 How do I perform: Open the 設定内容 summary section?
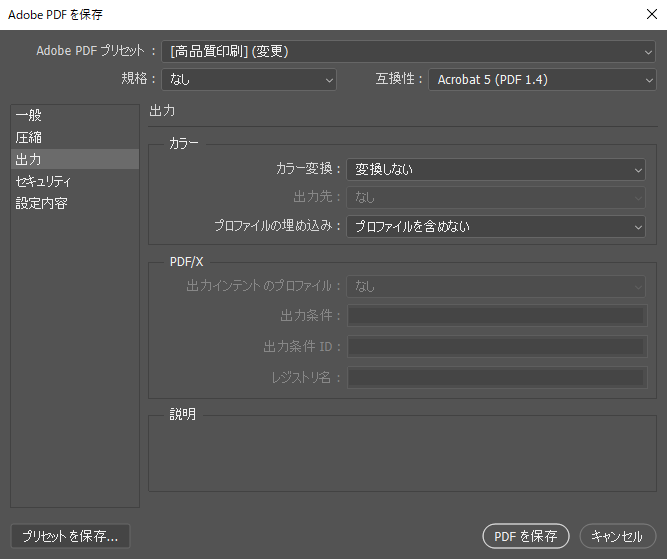[x=41, y=203]
